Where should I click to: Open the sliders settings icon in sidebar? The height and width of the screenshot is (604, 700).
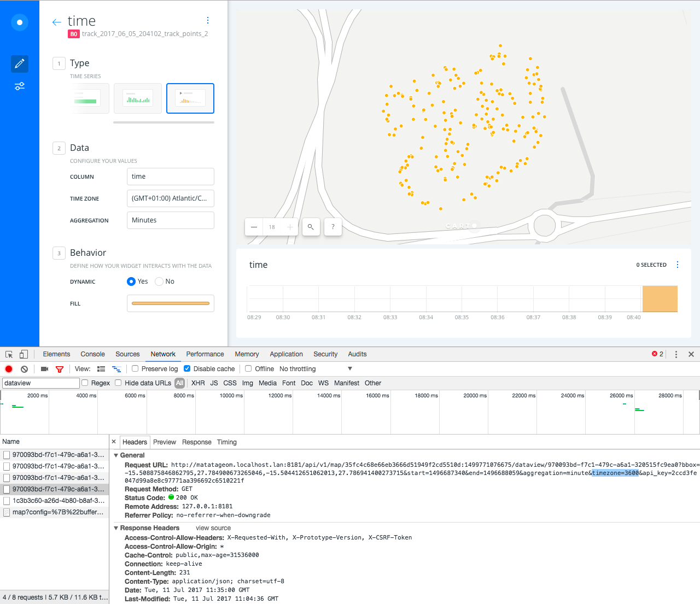coord(20,86)
